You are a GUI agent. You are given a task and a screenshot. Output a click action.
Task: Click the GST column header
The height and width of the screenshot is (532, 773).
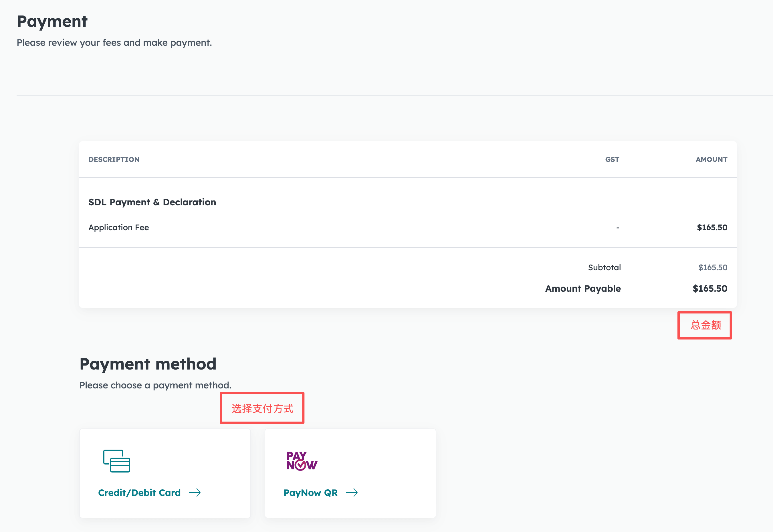point(612,160)
